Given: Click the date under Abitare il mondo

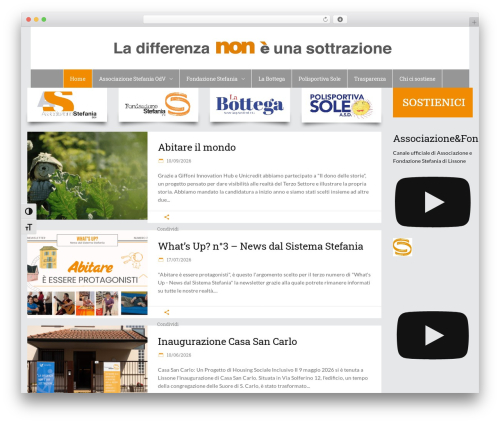Looking at the screenshot, I should [179, 161].
